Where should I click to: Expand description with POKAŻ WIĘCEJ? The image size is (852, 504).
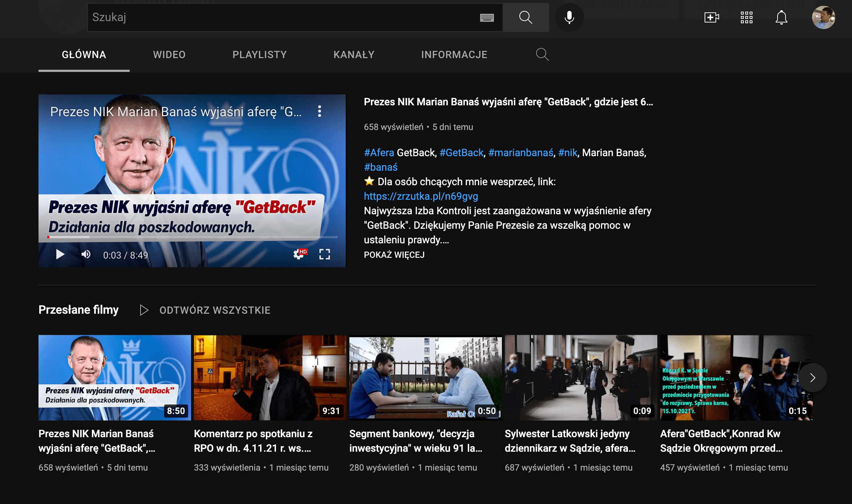(x=394, y=255)
